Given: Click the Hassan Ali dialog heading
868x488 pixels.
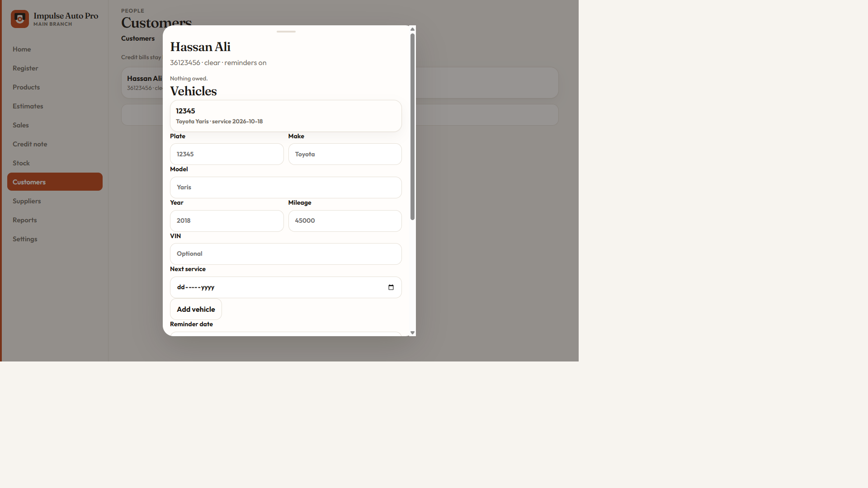Looking at the screenshot, I should tap(200, 47).
